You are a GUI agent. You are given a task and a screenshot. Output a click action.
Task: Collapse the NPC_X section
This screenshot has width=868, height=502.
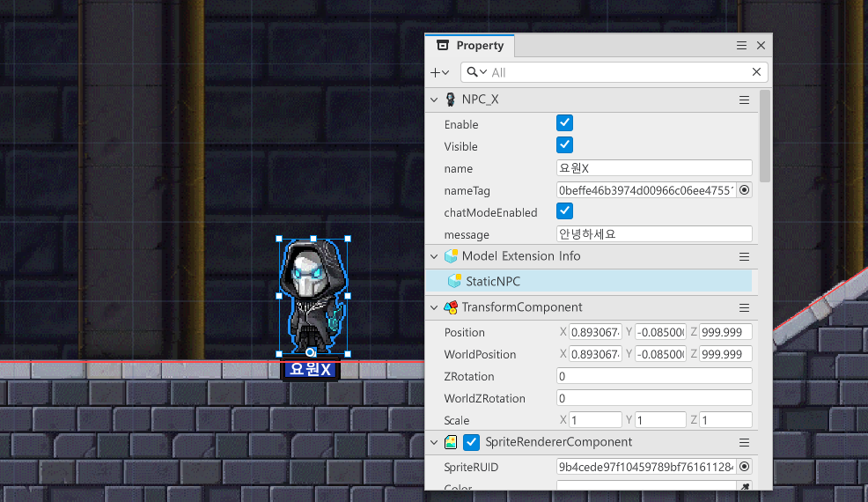click(434, 100)
